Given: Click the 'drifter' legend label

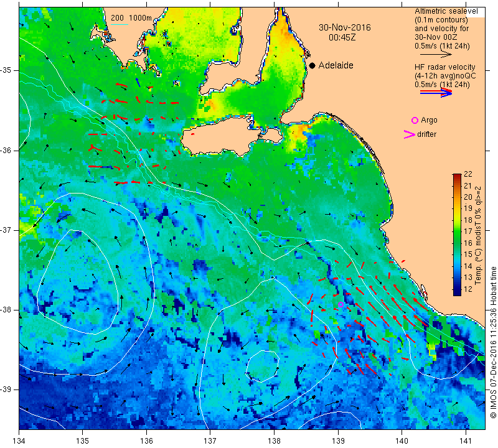Looking at the screenshot, I should pyautogui.click(x=426, y=134).
